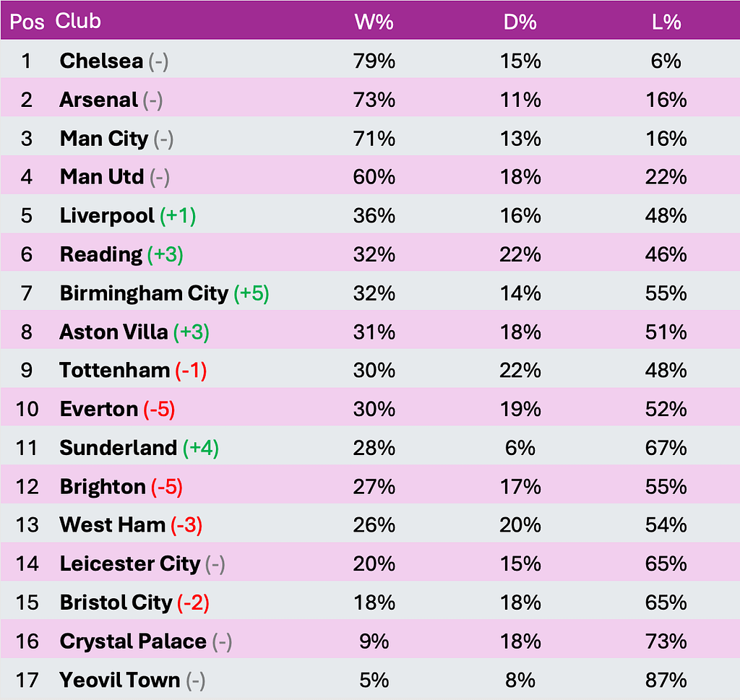Click Sunderland's +4 position change indicator

200,449
